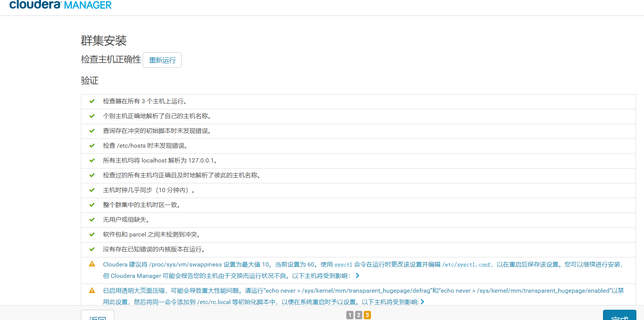Click check icon beside 无用户或组缺失

pyautogui.click(x=92, y=220)
